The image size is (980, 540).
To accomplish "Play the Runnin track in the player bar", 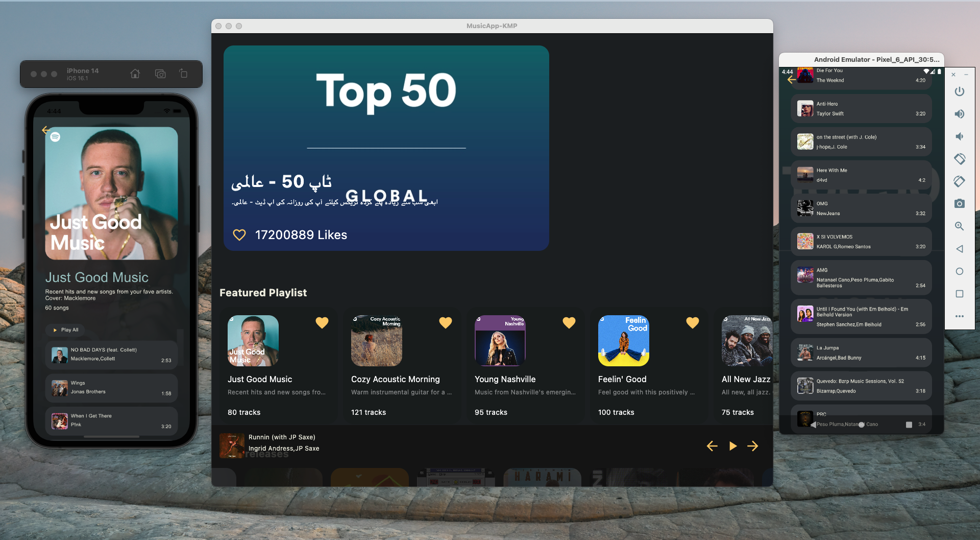I will click(x=732, y=446).
